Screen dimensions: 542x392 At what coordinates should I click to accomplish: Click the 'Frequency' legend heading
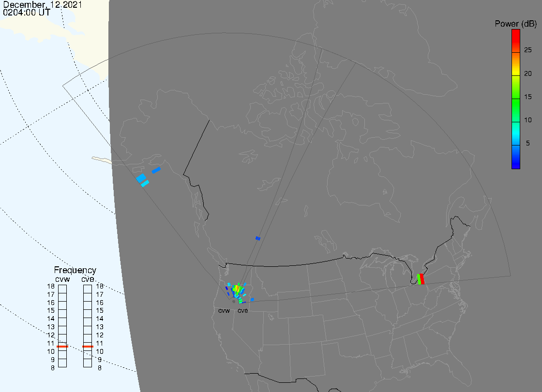[x=75, y=270]
